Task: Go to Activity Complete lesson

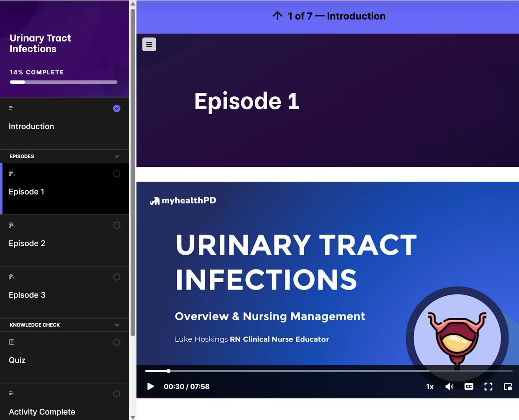Action: tap(65, 402)
